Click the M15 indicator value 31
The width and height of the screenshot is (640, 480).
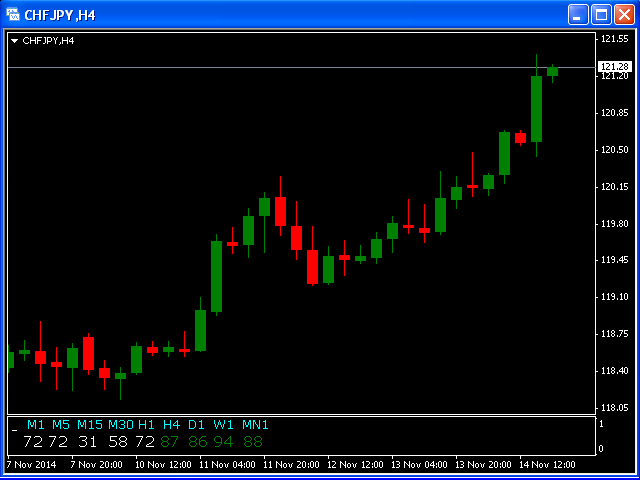[x=88, y=441]
